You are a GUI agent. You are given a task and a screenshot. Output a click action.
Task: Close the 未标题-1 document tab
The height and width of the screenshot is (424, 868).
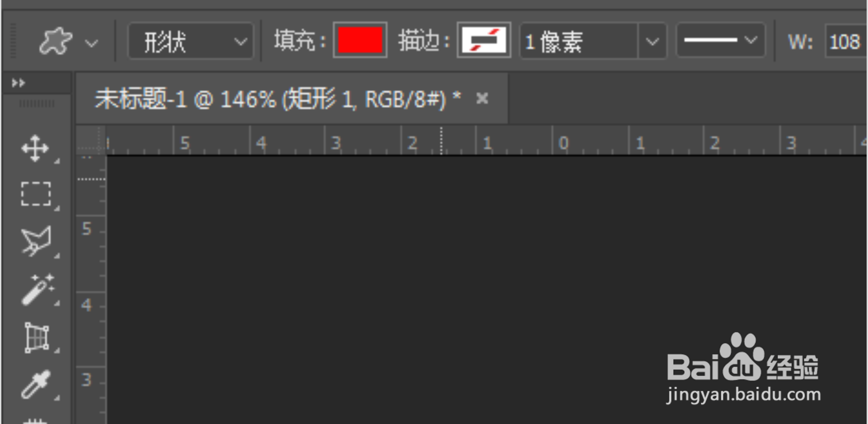482,99
